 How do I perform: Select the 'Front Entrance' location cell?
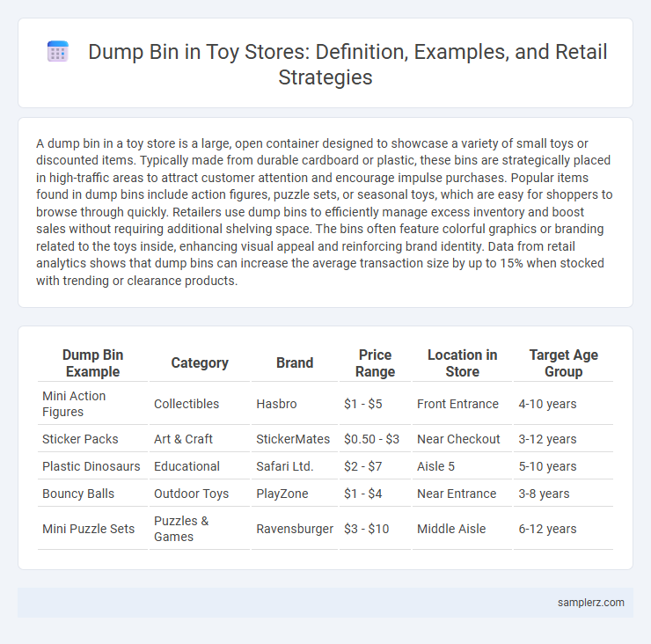462,404
